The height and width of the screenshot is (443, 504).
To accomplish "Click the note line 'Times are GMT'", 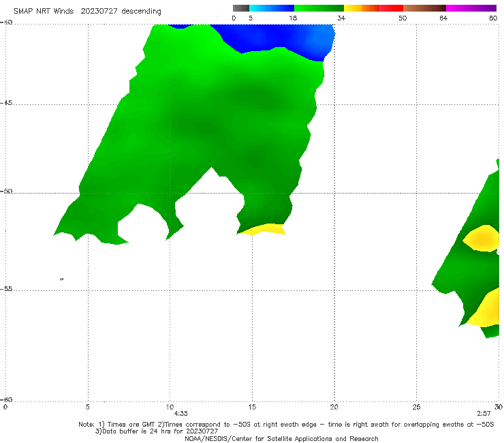I will click(x=132, y=425).
